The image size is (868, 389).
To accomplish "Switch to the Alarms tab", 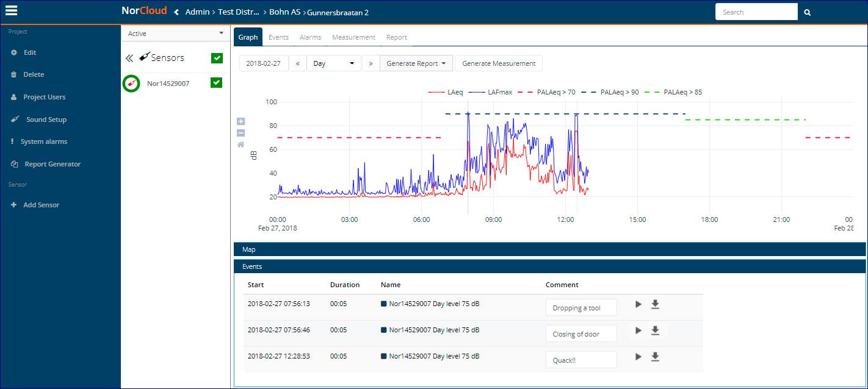I will tap(310, 37).
